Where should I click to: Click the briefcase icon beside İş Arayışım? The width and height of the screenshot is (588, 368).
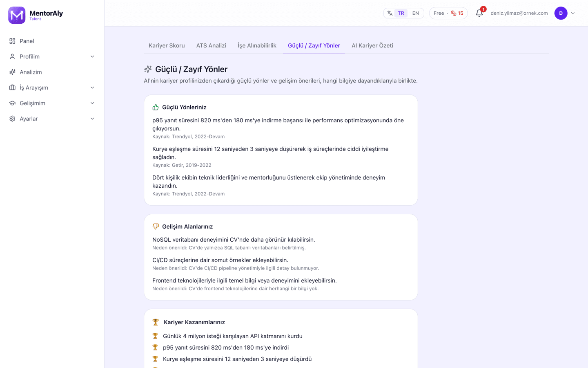click(x=12, y=88)
